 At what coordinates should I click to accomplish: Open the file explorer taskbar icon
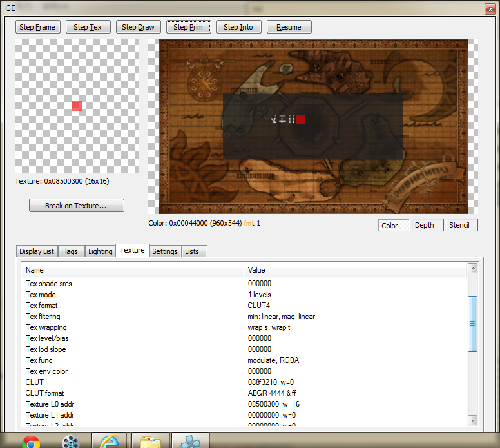(x=151, y=442)
